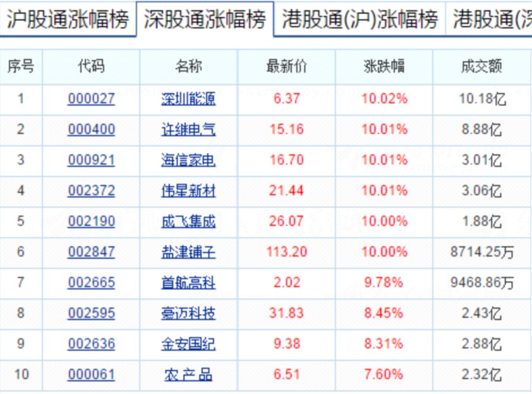
Task: Switch to 沪股通涨幅榜 tab
Action: pyautogui.click(x=68, y=19)
